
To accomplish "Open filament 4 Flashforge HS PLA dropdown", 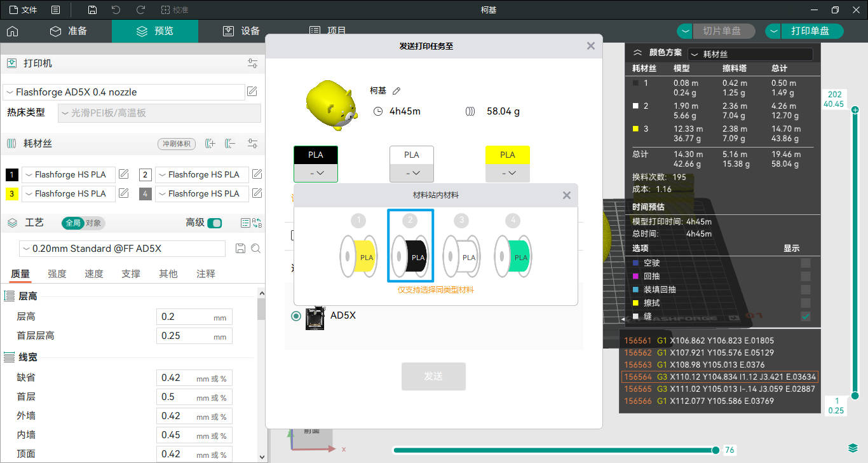I will click(x=202, y=193).
